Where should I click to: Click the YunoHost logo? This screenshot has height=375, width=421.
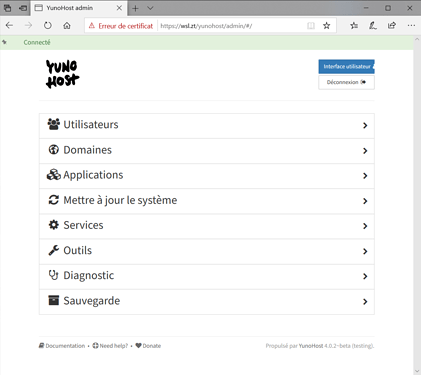(x=62, y=74)
